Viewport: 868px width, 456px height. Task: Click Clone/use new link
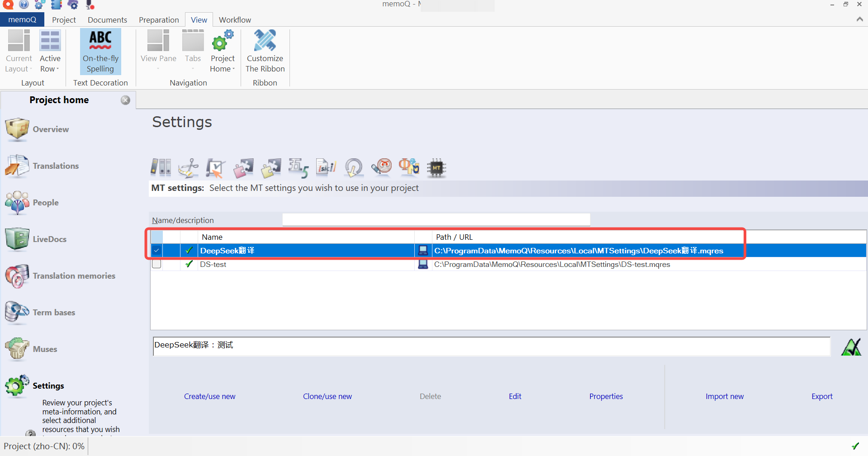(327, 396)
